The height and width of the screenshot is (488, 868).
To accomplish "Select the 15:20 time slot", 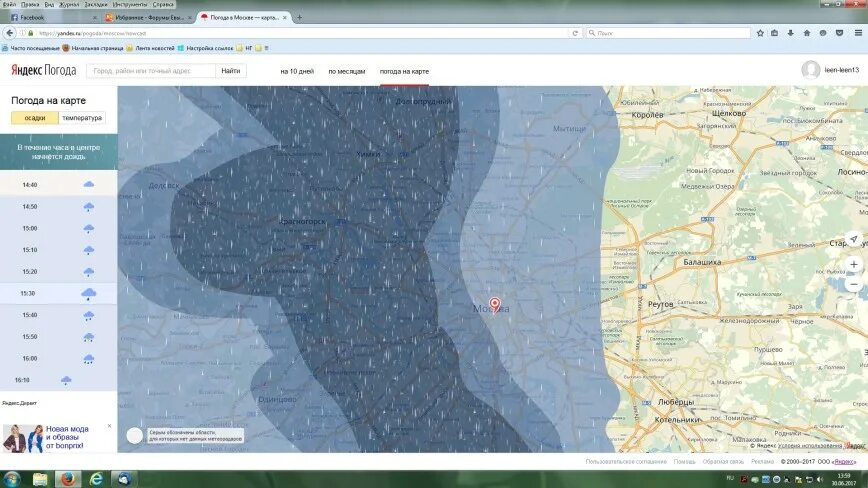I will (x=58, y=272).
